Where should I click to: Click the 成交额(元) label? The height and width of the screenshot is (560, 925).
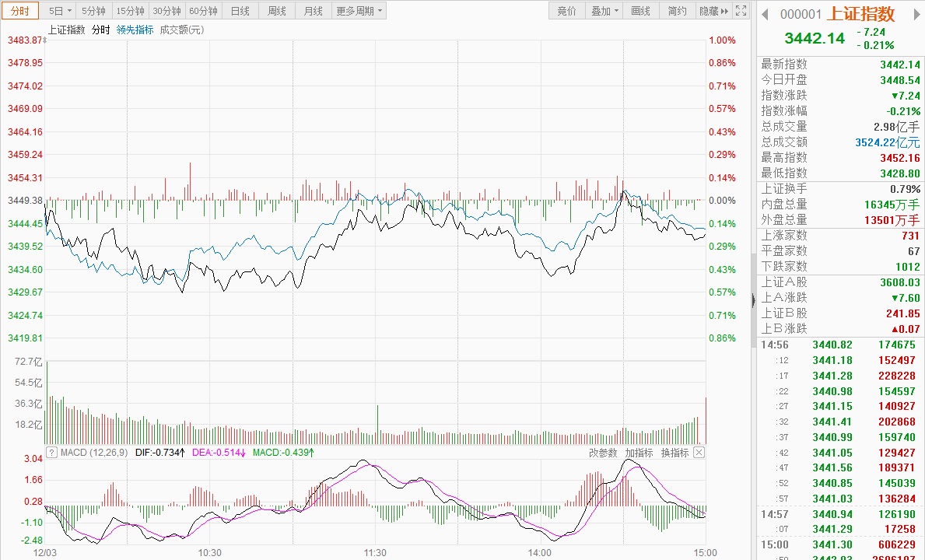point(182,30)
